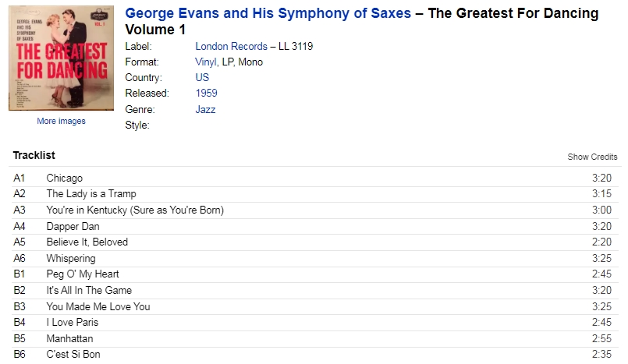Select track B4 I Love Paris
Screen dimensions: 628x364
(314, 323)
